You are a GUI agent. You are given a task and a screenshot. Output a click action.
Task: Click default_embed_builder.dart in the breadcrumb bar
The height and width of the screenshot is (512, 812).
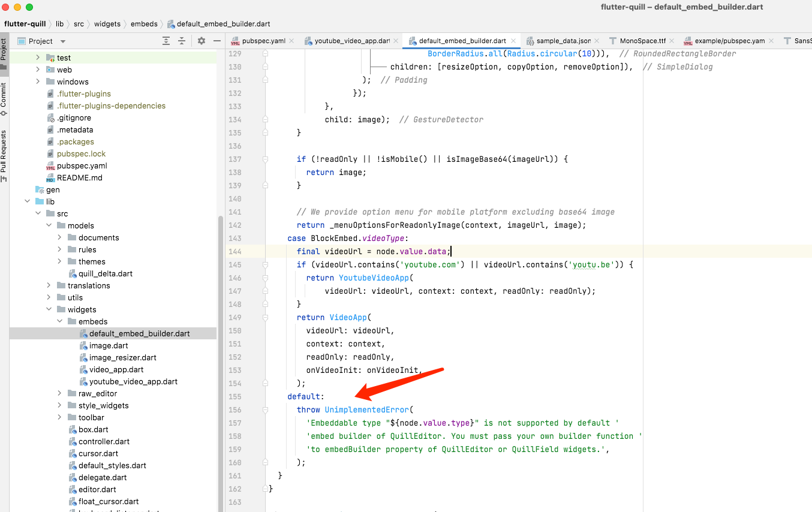(x=219, y=24)
